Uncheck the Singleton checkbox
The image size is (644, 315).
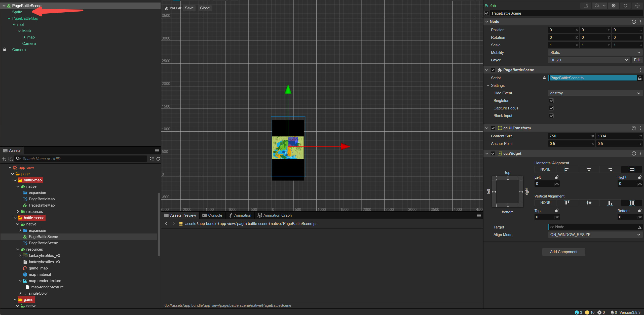coord(551,101)
